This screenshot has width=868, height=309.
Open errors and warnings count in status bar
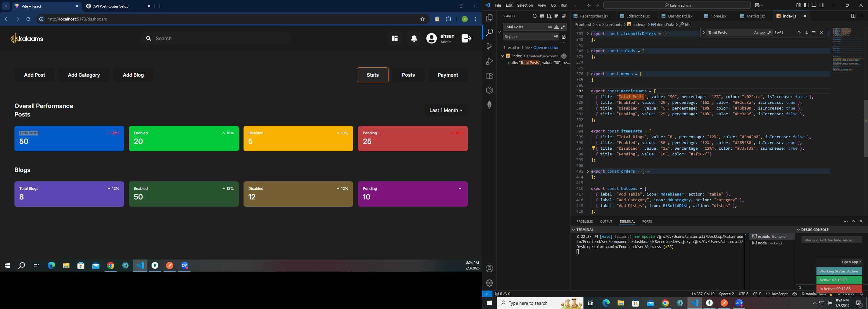[503, 294]
